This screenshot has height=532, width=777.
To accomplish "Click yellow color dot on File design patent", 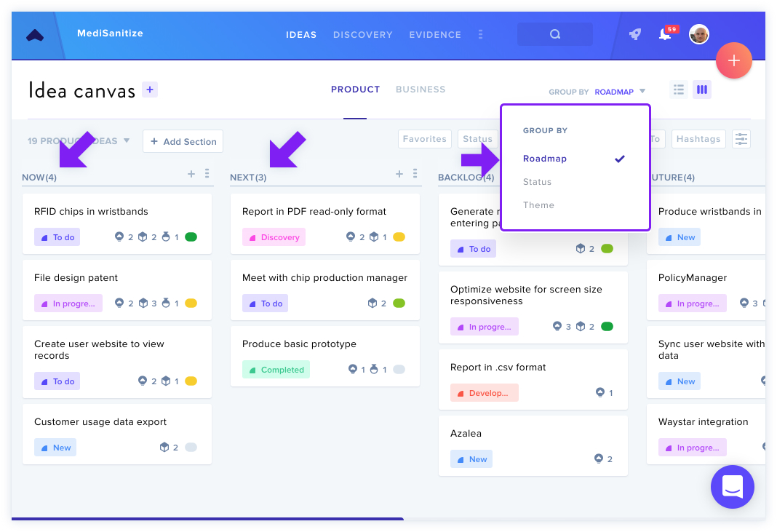I will click(191, 303).
